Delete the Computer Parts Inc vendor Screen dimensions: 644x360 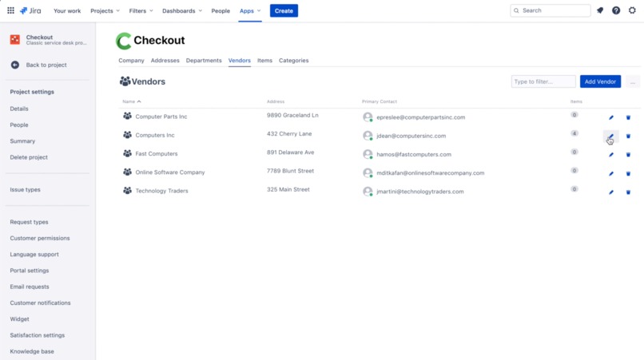point(628,117)
